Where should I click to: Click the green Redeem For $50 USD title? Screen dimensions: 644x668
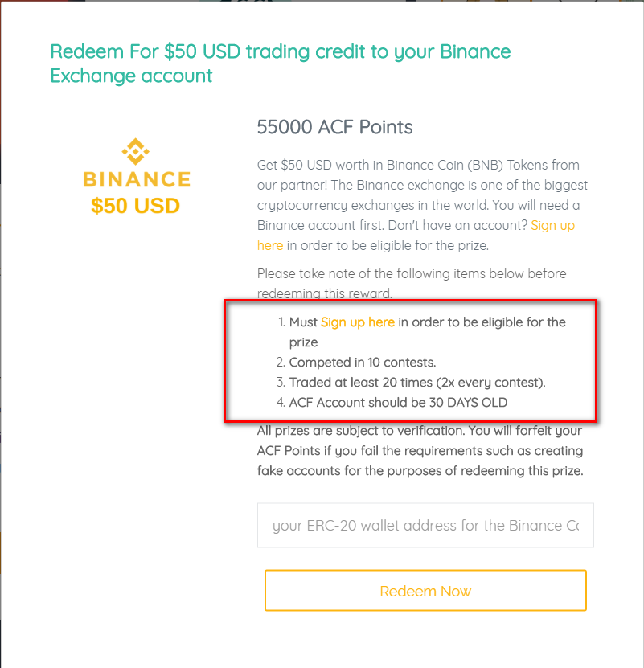tap(280, 52)
